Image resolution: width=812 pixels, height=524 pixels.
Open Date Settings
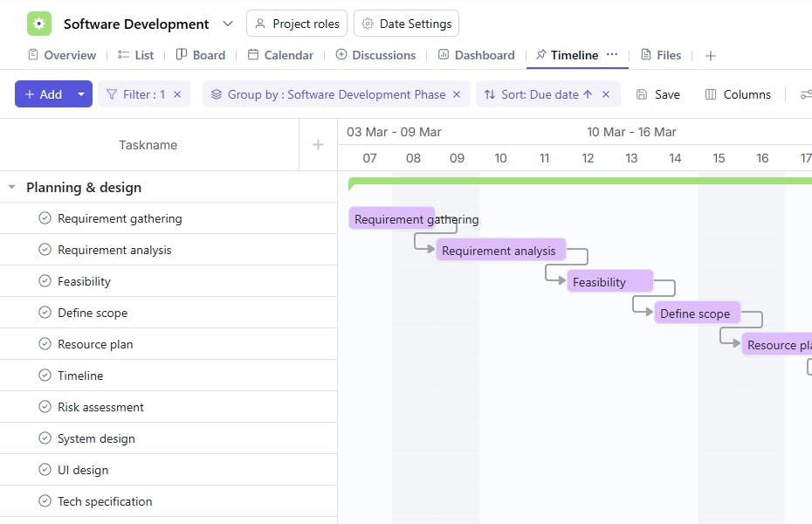[407, 24]
